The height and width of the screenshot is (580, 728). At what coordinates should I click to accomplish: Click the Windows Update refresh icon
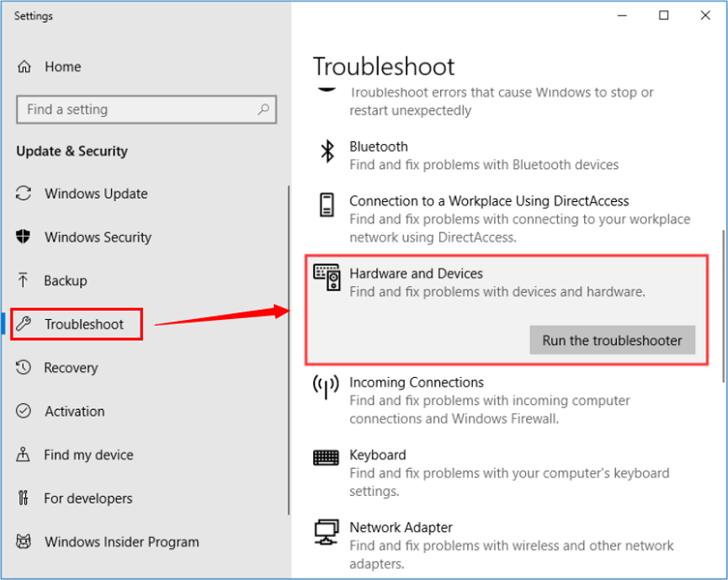tap(24, 193)
